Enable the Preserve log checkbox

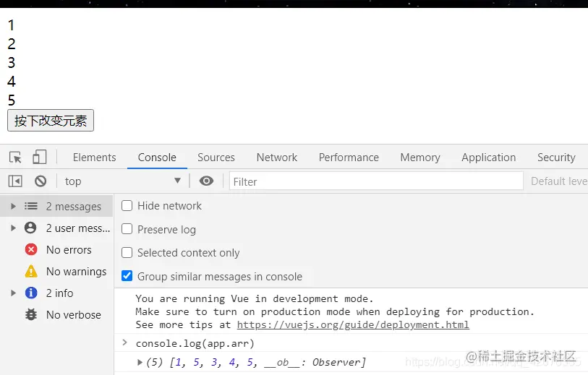(x=127, y=229)
